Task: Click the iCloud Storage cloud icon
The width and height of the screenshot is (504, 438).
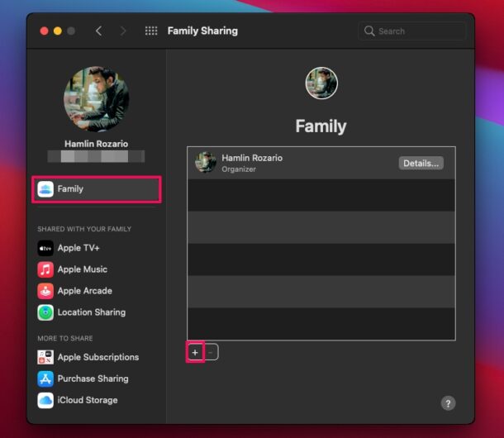Action: point(45,400)
